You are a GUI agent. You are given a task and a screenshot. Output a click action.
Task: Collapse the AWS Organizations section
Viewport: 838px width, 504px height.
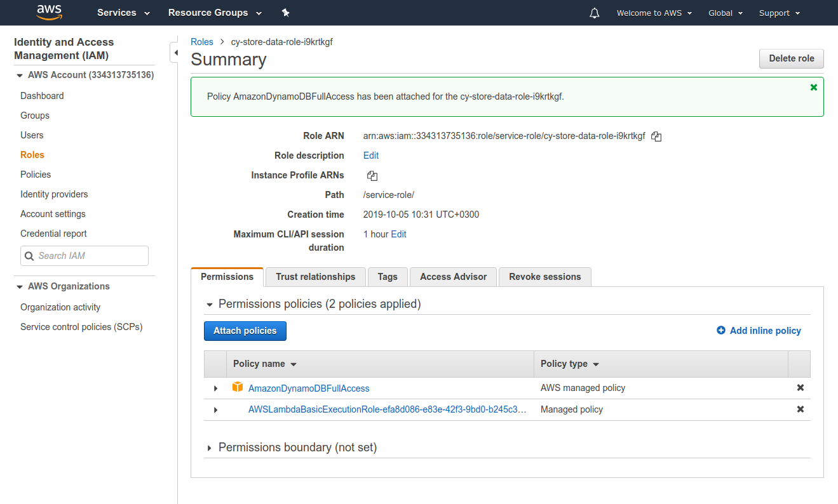[x=20, y=287]
